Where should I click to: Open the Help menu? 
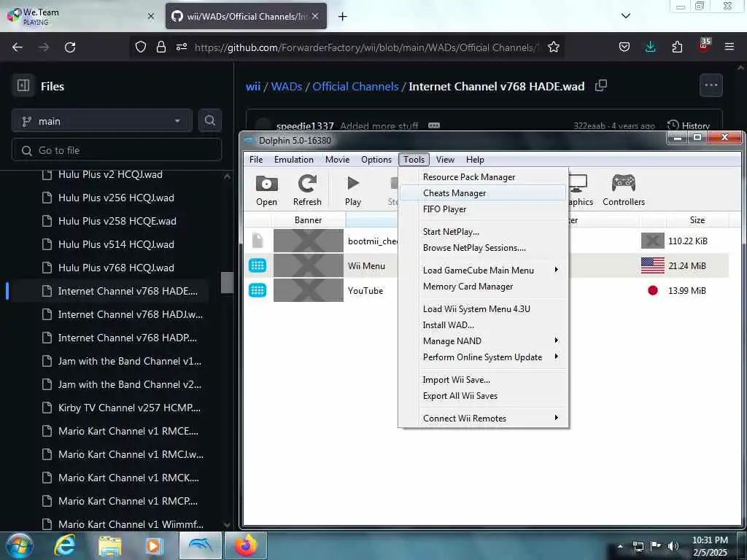475,160
